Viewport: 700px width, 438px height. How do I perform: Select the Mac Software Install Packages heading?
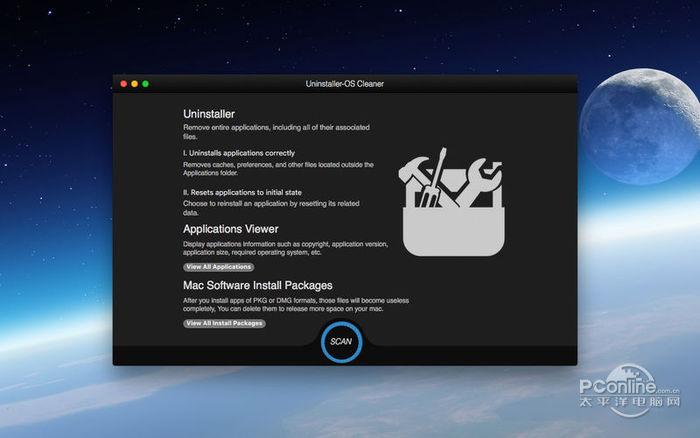pyautogui.click(x=258, y=285)
